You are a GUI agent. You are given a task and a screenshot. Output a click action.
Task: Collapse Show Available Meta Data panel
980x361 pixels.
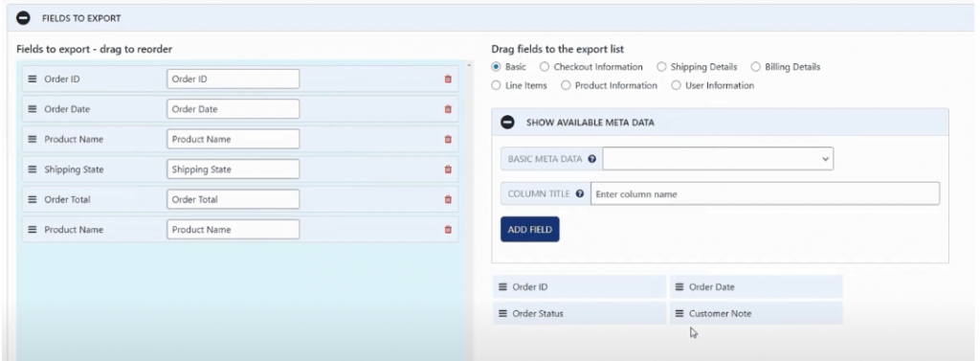(x=508, y=123)
